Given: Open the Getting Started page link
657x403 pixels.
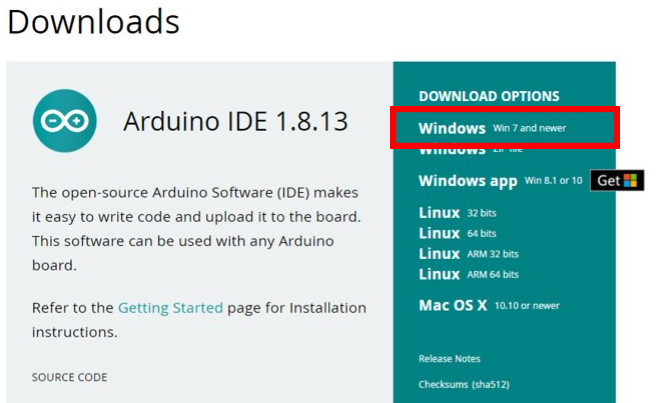Looking at the screenshot, I should coord(171,308).
